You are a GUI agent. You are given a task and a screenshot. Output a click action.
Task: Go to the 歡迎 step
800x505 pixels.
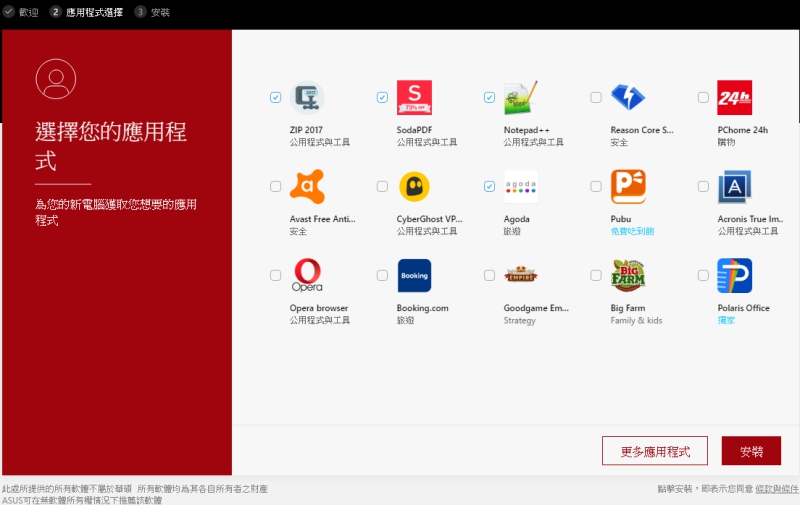[29, 12]
